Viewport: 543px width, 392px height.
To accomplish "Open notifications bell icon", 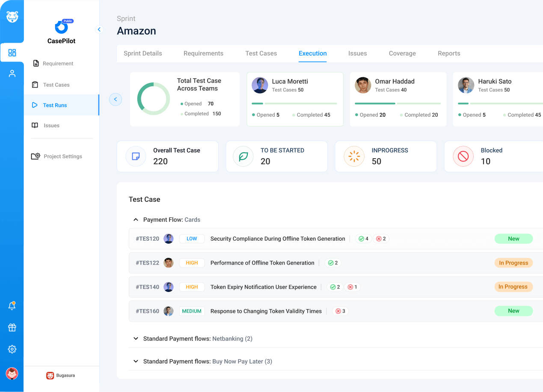I will (12, 306).
